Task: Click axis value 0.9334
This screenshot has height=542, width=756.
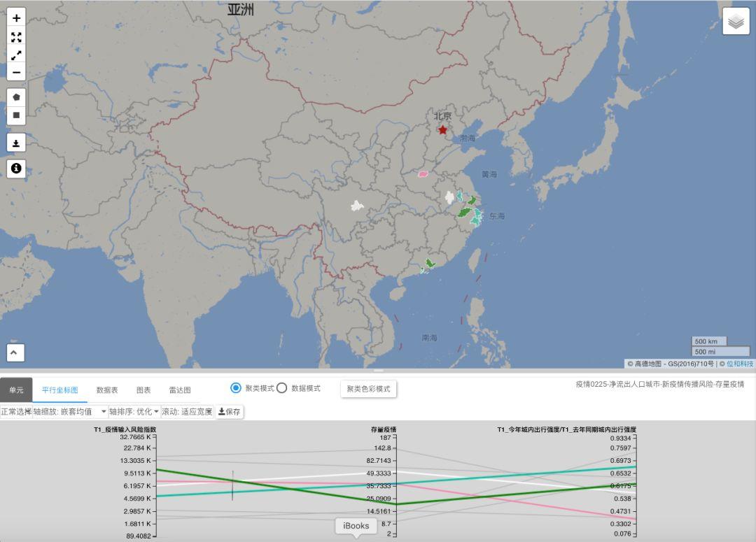Action: (x=620, y=438)
